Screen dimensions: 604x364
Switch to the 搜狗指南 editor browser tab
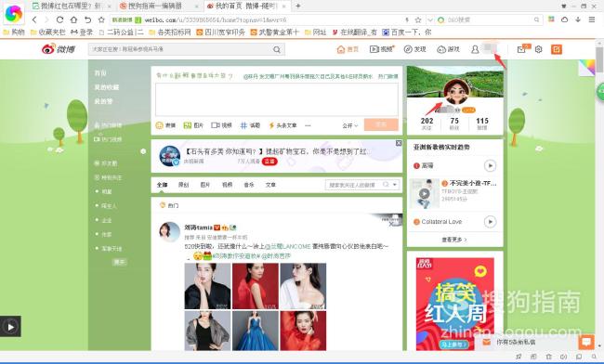(x=156, y=6)
